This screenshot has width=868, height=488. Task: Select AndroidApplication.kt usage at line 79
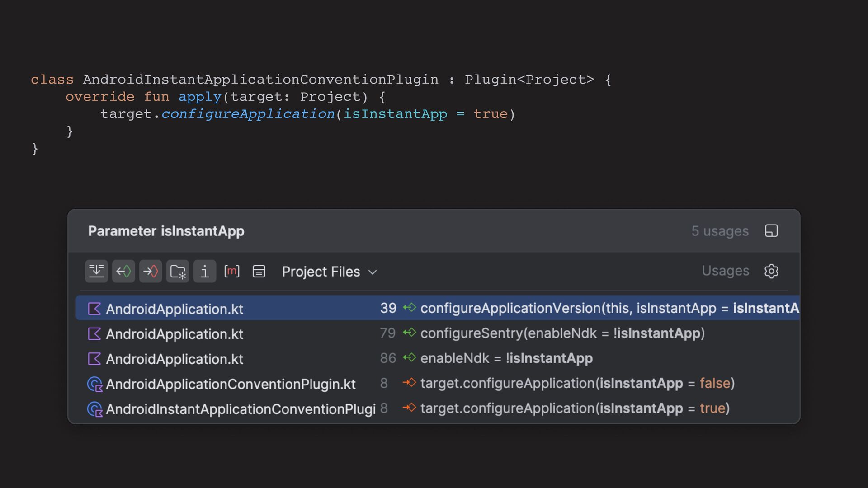click(438, 333)
